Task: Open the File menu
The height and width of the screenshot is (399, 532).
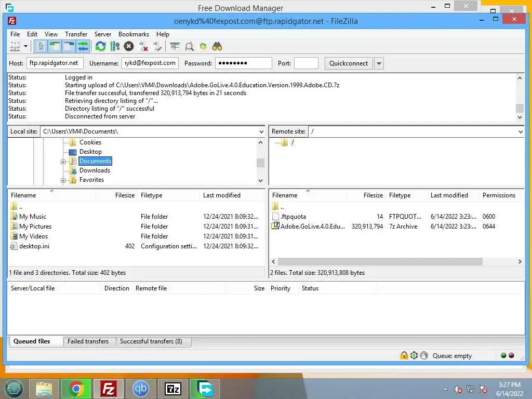Action: pyautogui.click(x=15, y=34)
